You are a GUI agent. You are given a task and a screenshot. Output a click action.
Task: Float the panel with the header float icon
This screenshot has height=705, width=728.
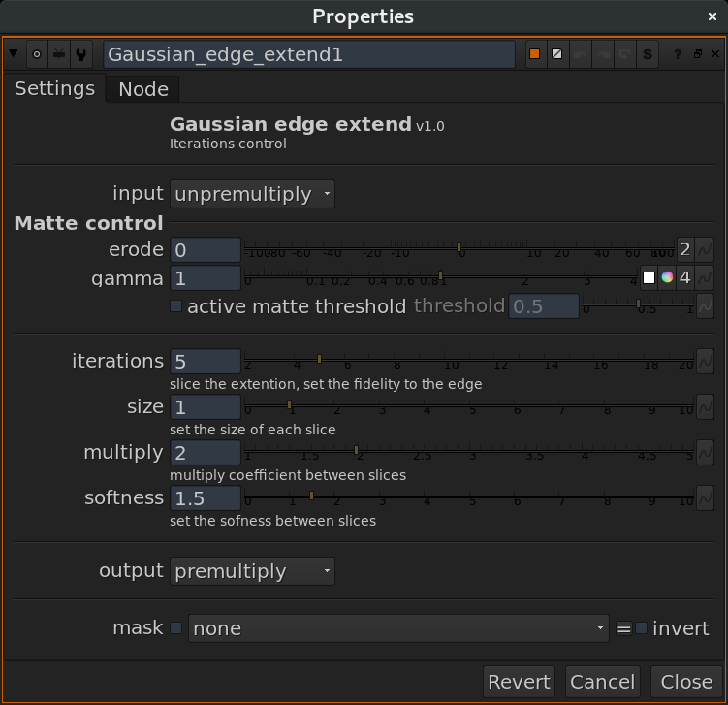pos(697,54)
